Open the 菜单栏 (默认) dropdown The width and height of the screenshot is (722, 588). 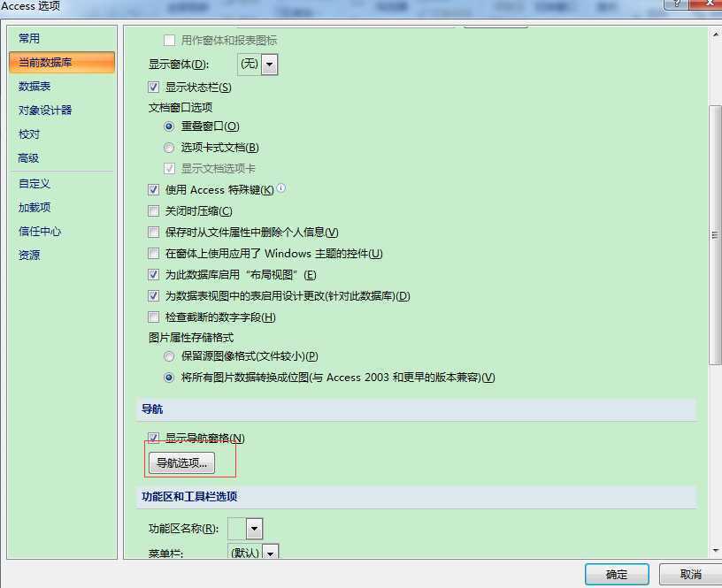coord(270,553)
